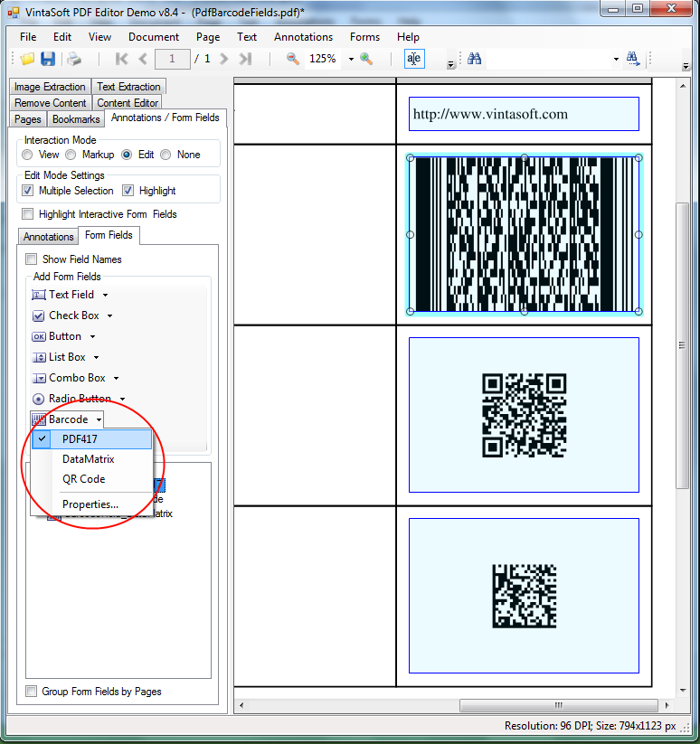
Task: Expand the Button dropdown arrow
Action: coord(92,337)
